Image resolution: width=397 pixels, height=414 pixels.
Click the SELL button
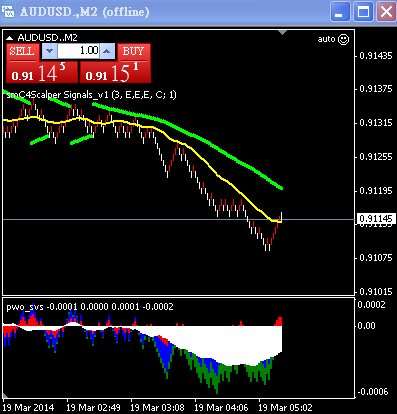point(22,52)
